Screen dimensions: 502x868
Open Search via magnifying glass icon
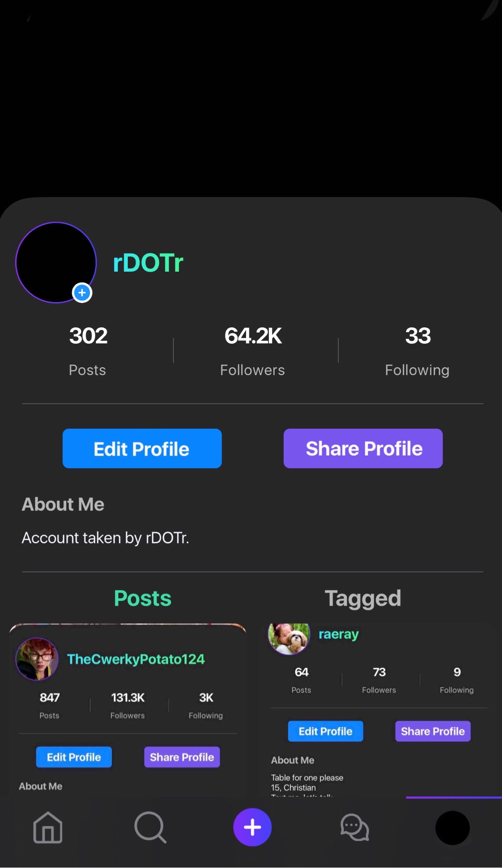pos(150,827)
